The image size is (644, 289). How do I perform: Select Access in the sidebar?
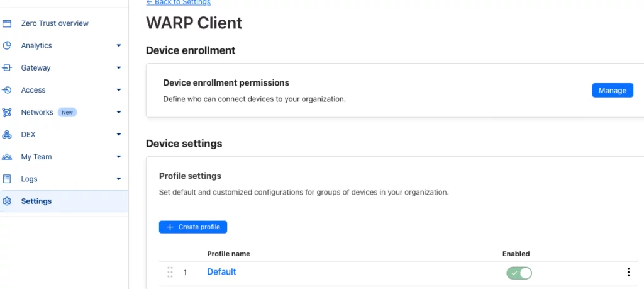pyautogui.click(x=33, y=90)
